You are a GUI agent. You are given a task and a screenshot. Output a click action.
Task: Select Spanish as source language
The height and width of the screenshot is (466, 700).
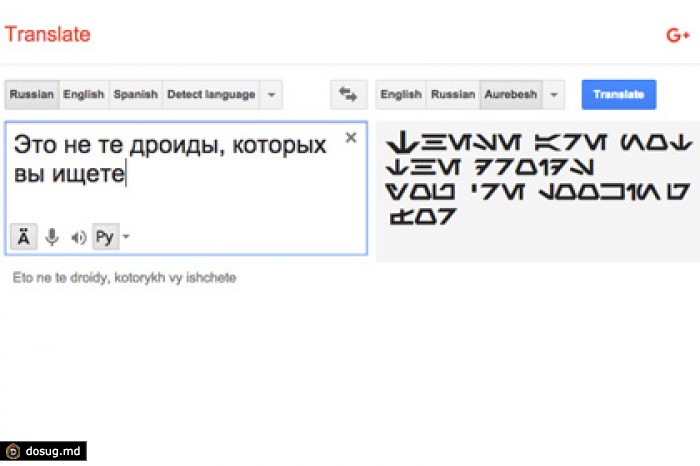pos(136,95)
